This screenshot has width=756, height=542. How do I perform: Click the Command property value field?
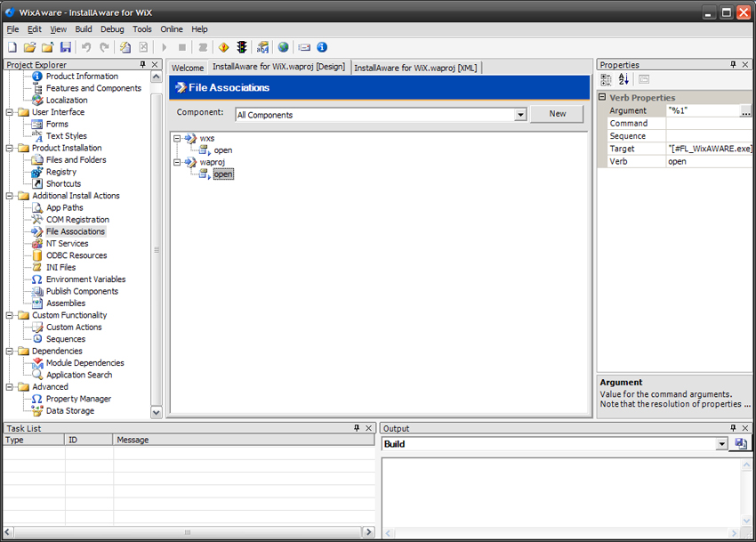tap(708, 124)
